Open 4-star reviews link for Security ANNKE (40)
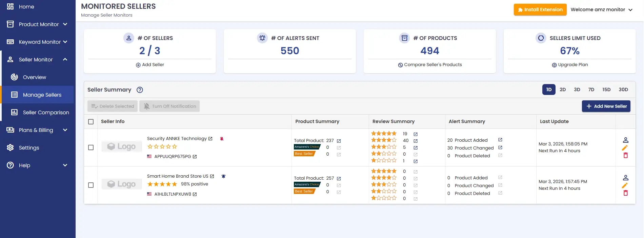Screen dimensions: 644x238 (x=416, y=141)
